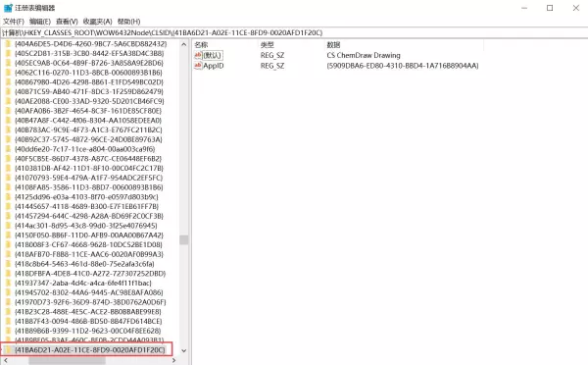Image resolution: width=588 pixels, height=365 pixels.
Task: Click the folder icon of {40867980-4D26-4298...}
Action: click(8, 81)
